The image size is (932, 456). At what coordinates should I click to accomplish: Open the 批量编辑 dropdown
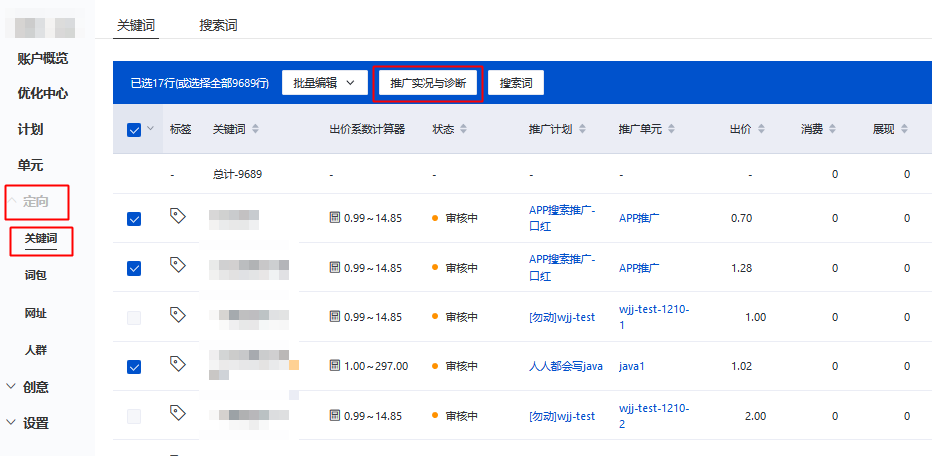(325, 83)
